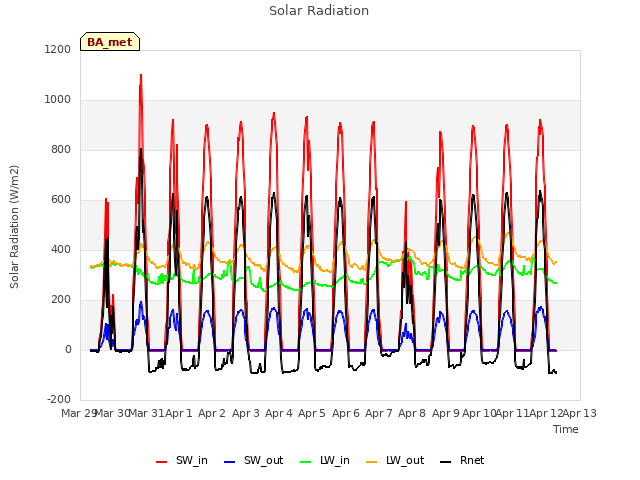Click the -200 y-axis tick label
Screen dimensions: 640x480
click(59, 399)
